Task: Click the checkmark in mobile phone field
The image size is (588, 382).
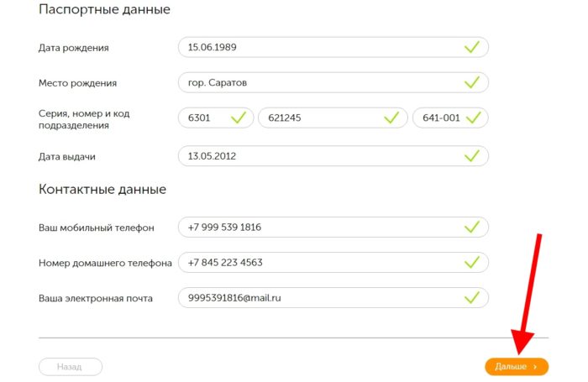Action: 472,228
